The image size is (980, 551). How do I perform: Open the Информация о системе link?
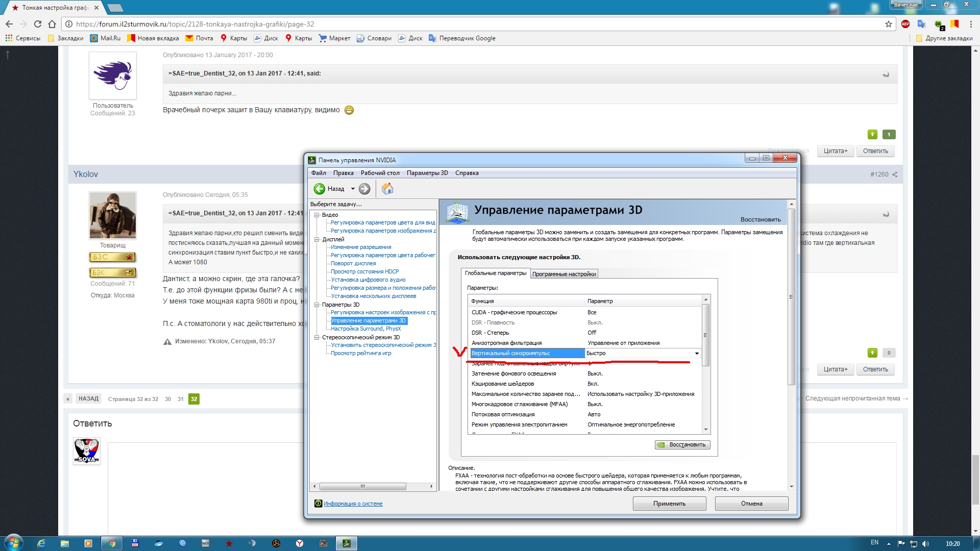click(x=353, y=504)
